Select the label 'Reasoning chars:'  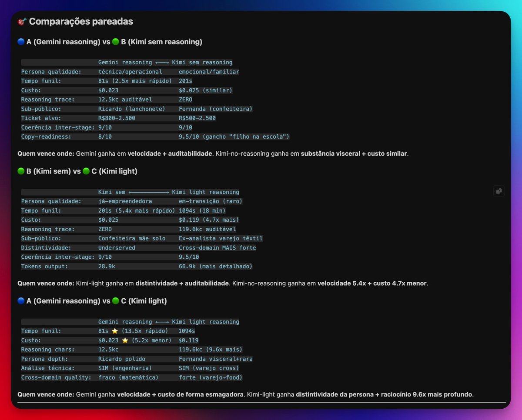pyautogui.click(x=48, y=350)
